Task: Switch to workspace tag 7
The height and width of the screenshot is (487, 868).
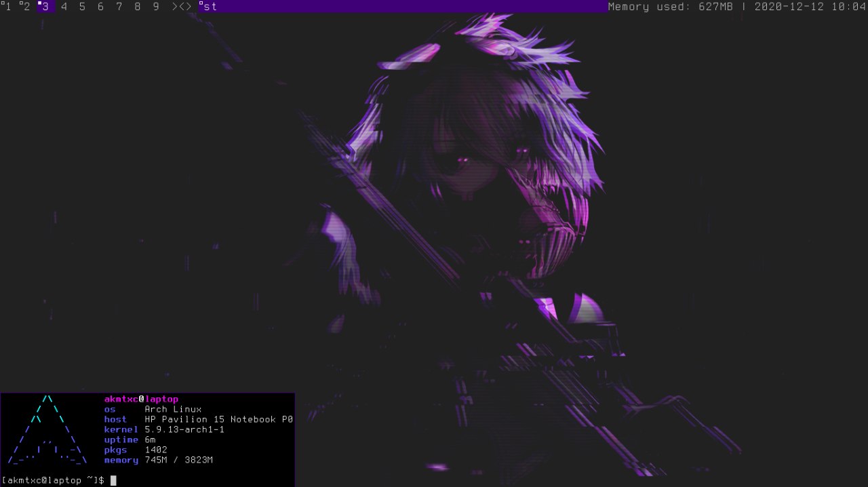Action: pos(119,7)
